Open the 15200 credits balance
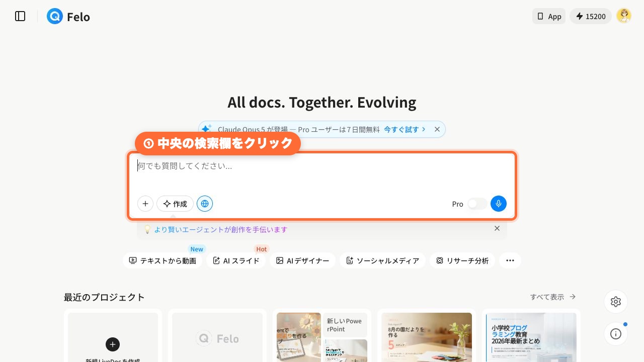The image size is (644, 362). (x=591, y=16)
